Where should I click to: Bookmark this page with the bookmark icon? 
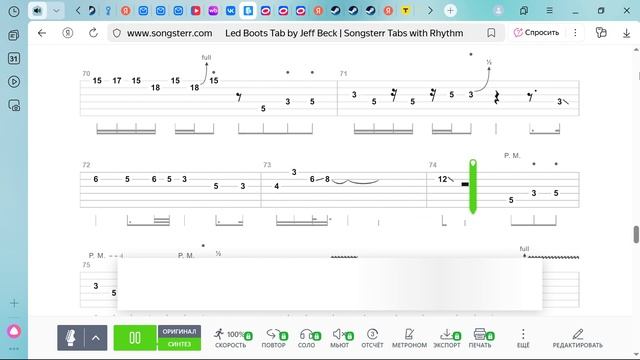point(491,33)
